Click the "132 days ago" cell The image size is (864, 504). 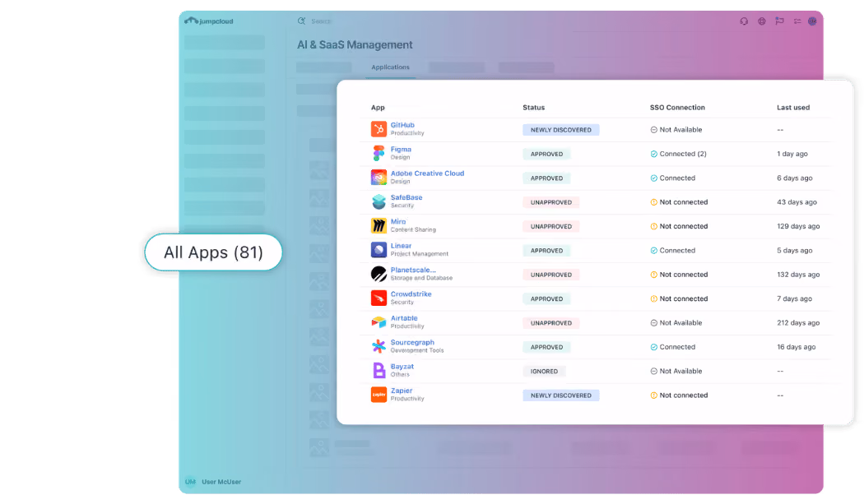click(x=798, y=275)
